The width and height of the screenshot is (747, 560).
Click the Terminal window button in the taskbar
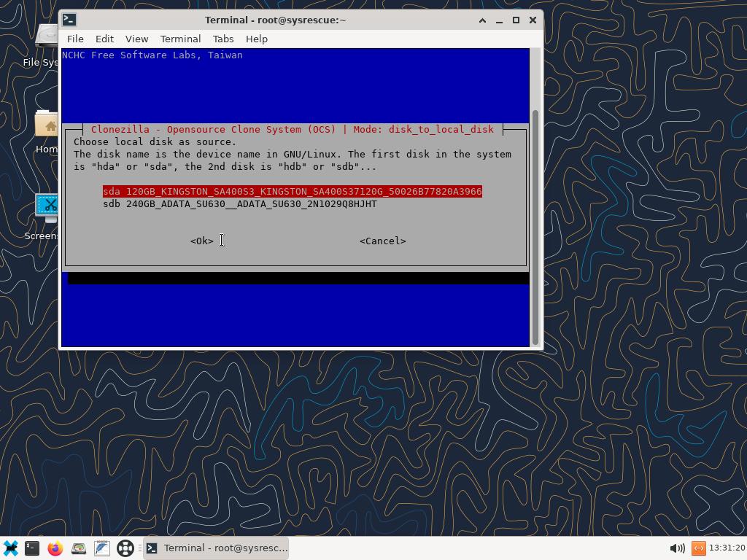(217, 548)
